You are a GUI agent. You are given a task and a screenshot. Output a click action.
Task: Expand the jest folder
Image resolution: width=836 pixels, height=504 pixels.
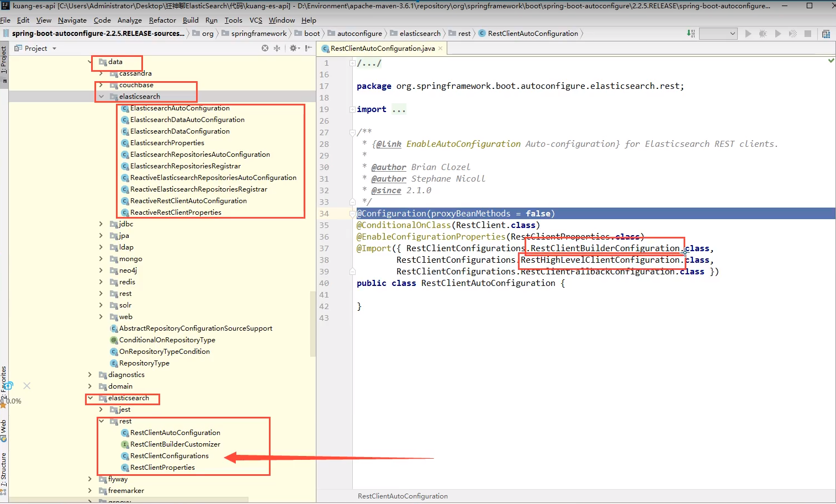[101, 410]
